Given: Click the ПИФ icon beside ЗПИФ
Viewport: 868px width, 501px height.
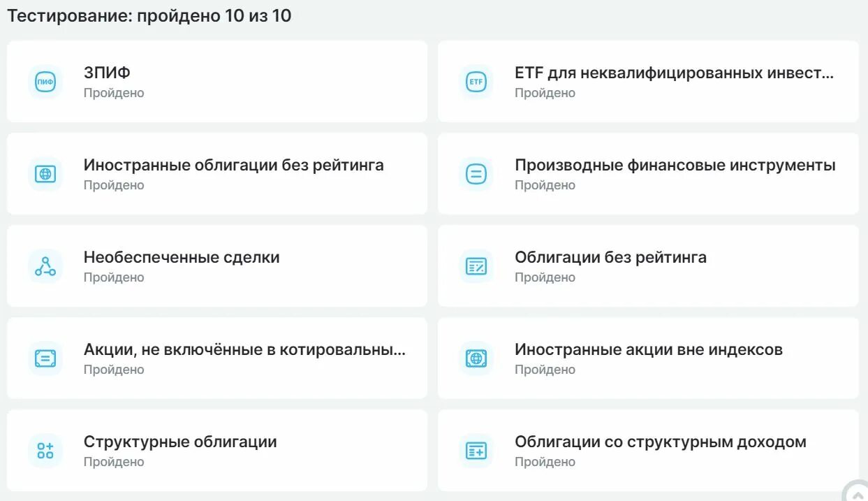Looking at the screenshot, I should coord(45,82).
